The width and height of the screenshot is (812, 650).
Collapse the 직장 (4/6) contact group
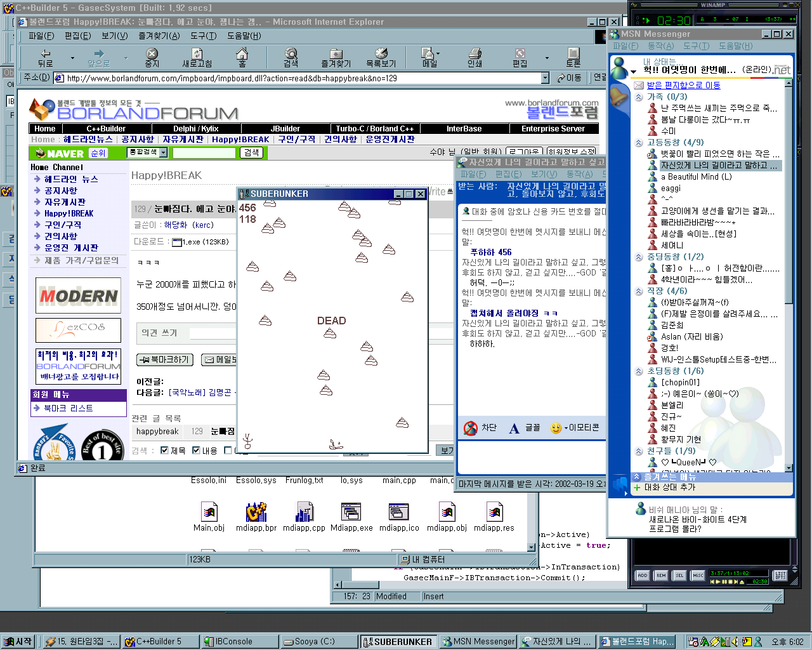click(639, 291)
